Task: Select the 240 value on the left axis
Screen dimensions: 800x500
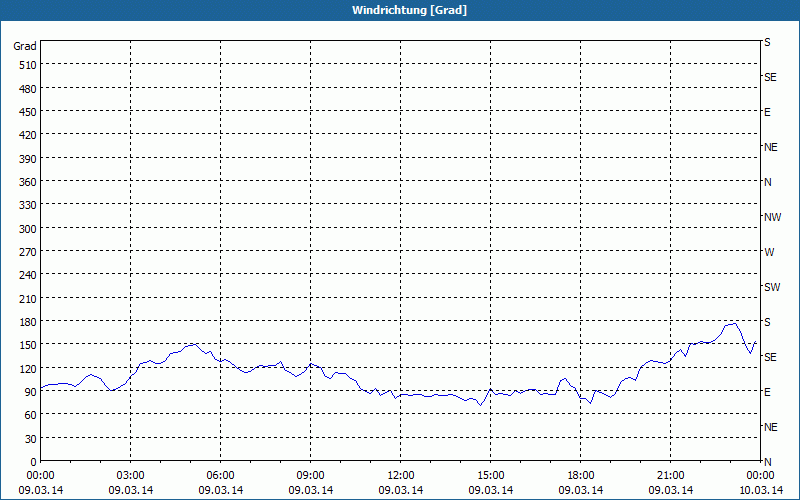Action: click(x=28, y=276)
